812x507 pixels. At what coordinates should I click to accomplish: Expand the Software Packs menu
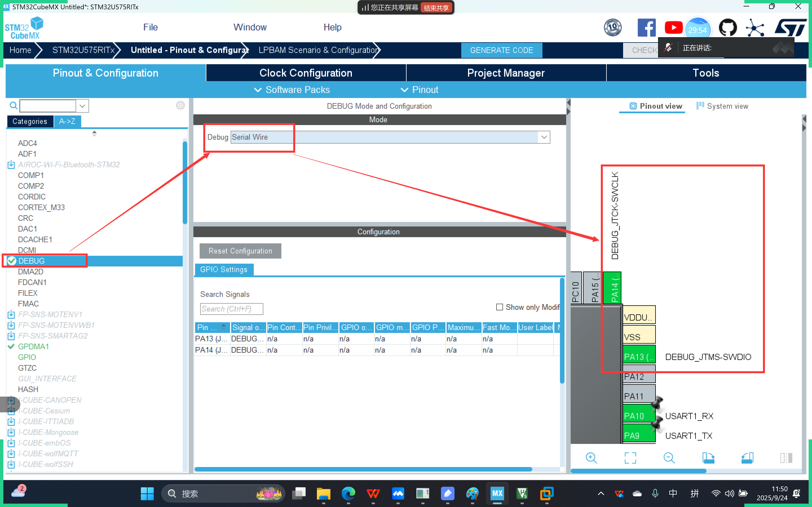[292, 90]
